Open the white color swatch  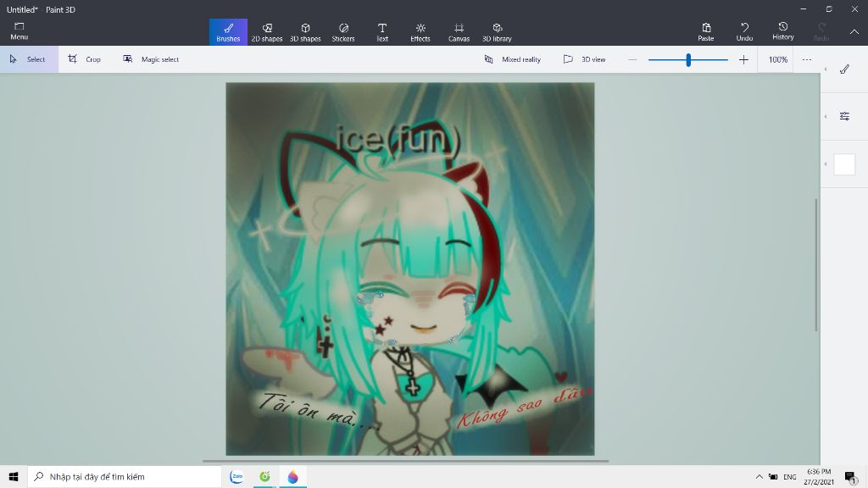point(844,164)
